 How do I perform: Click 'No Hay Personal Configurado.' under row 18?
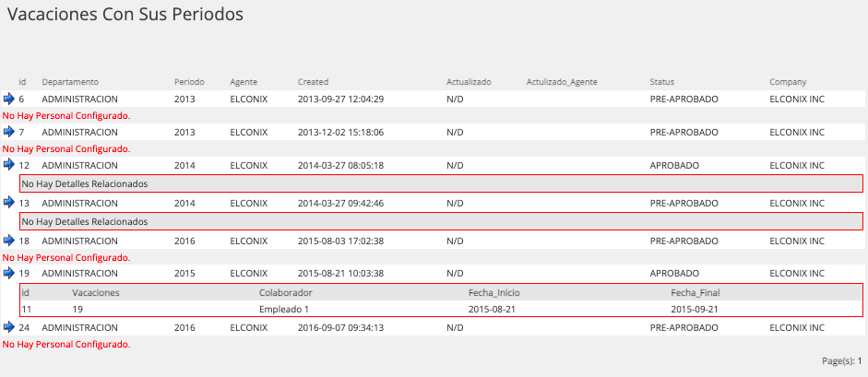click(66, 257)
